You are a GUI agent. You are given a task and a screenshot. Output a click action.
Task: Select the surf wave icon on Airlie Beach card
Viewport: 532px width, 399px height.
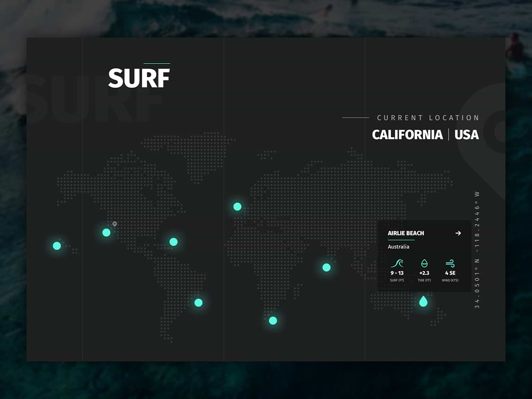pyautogui.click(x=397, y=264)
